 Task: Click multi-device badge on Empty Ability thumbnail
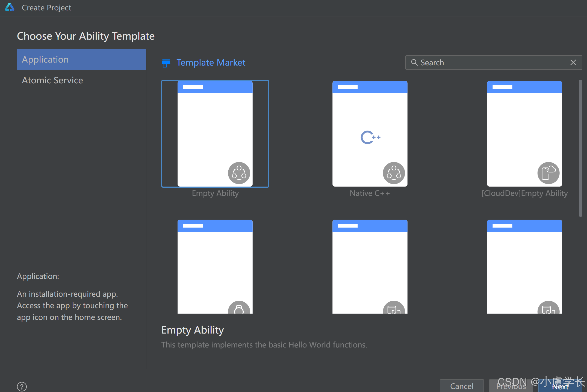pyautogui.click(x=239, y=173)
